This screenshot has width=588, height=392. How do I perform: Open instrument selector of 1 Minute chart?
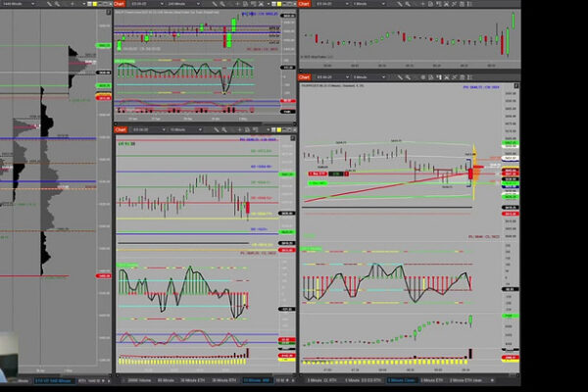click(x=332, y=4)
